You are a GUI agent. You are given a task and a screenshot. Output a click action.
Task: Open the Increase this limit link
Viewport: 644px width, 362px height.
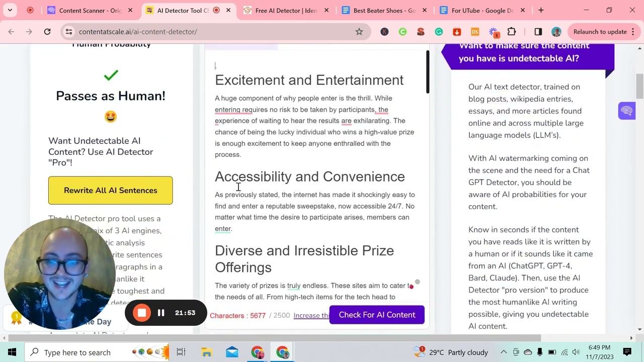(x=311, y=315)
